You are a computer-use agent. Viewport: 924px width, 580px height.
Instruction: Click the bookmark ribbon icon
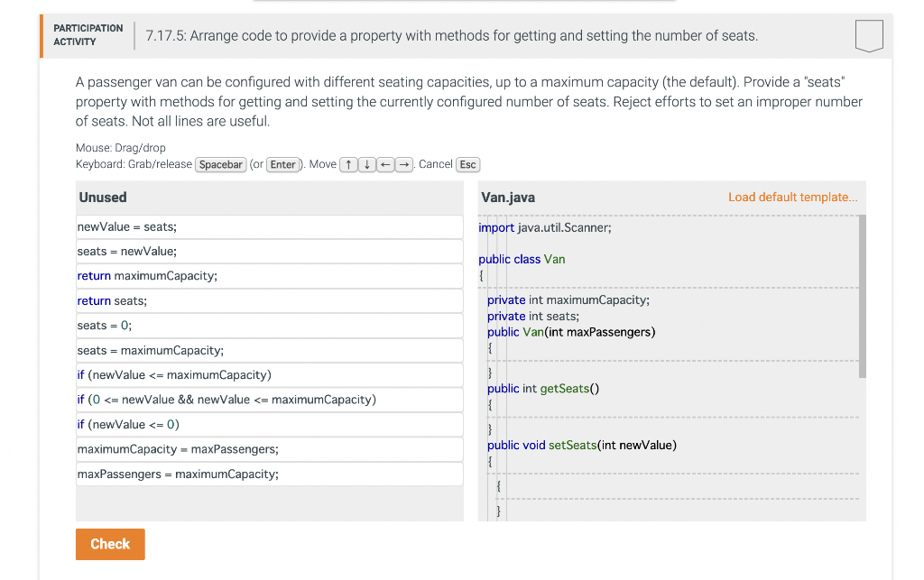coord(868,35)
